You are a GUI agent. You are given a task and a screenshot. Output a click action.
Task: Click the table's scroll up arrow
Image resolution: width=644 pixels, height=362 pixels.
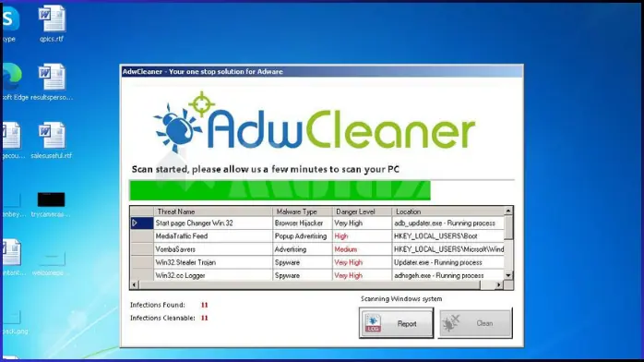508,211
